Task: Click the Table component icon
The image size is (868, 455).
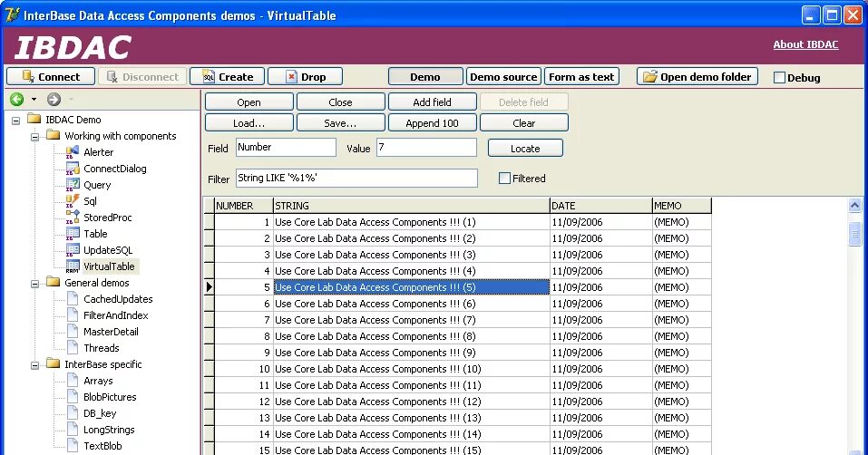Action: coord(73,233)
